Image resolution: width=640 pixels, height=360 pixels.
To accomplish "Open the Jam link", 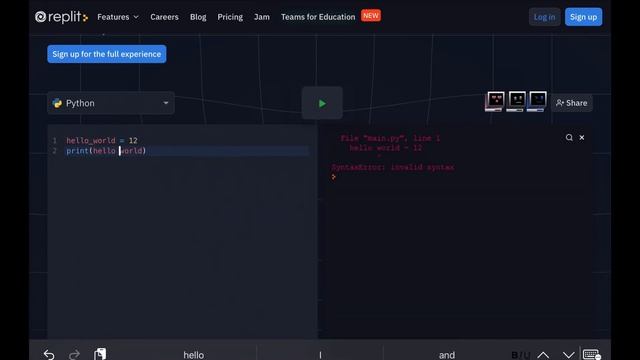I will pyautogui.click(x=262, y=17).
